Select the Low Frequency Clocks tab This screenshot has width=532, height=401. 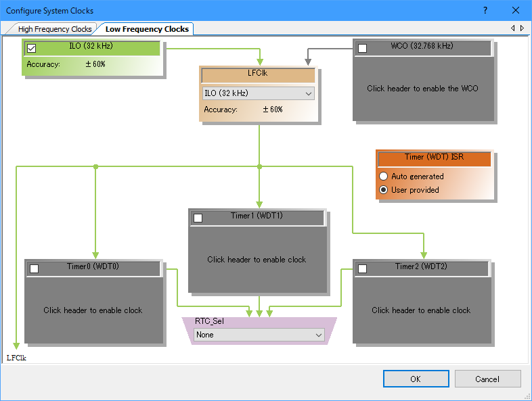click(147, 29)
